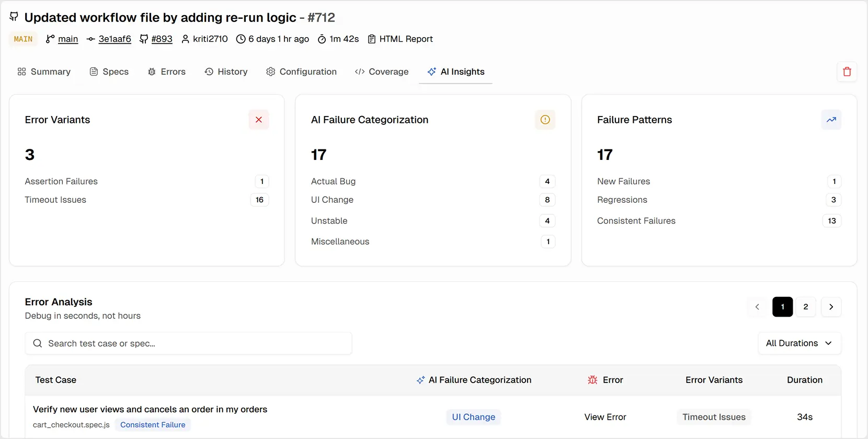Click the sparkle icon in AI Failure Categorization column

420,380
